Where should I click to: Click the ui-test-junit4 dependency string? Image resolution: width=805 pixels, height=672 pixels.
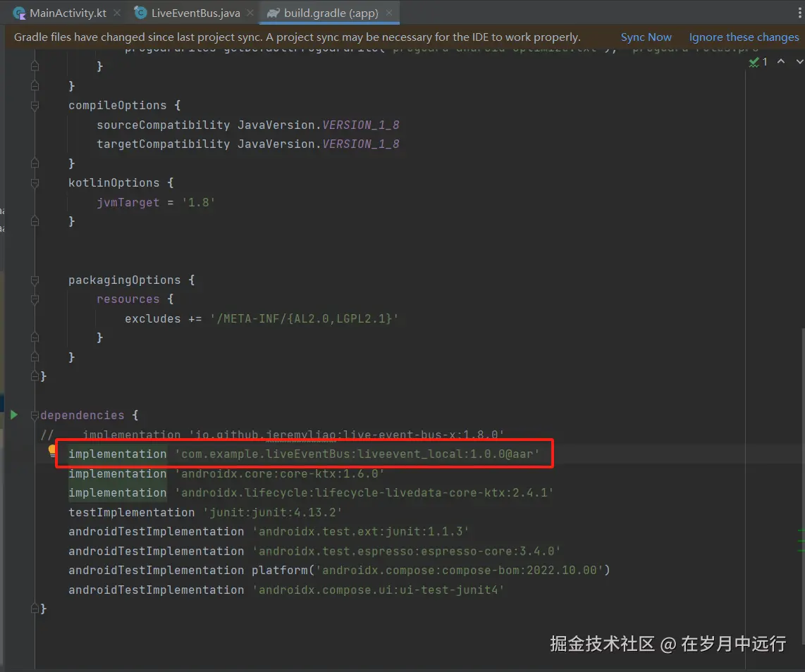click(378, 590)
